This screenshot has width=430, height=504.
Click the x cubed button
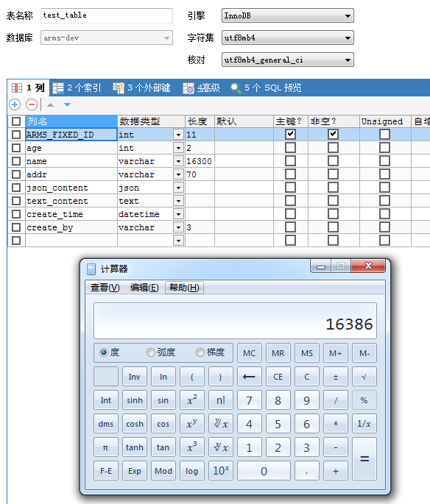192,447
